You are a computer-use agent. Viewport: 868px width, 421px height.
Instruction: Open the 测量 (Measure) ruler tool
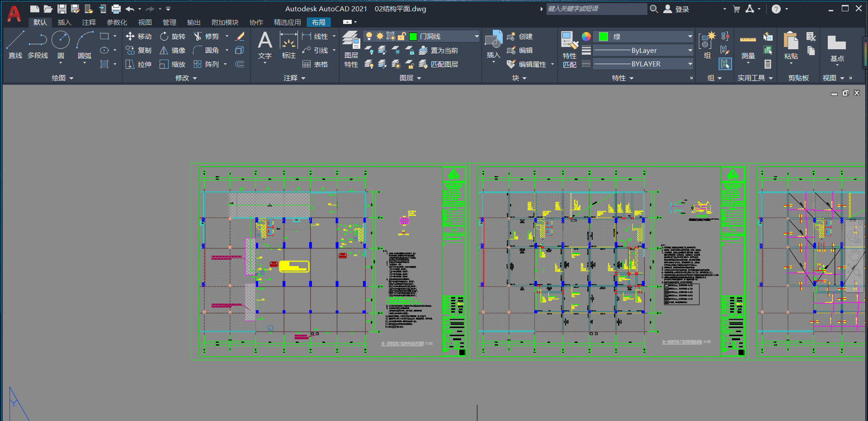tap(748, 47)
